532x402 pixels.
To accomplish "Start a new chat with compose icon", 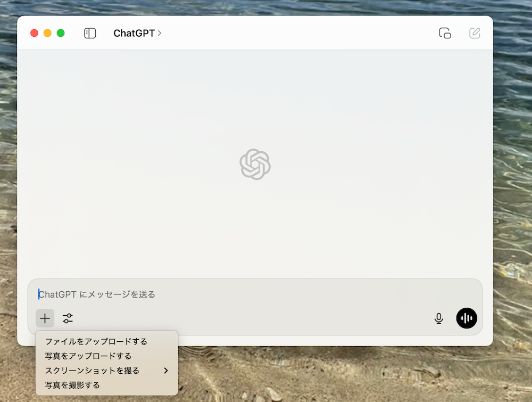I will point(475,33).
